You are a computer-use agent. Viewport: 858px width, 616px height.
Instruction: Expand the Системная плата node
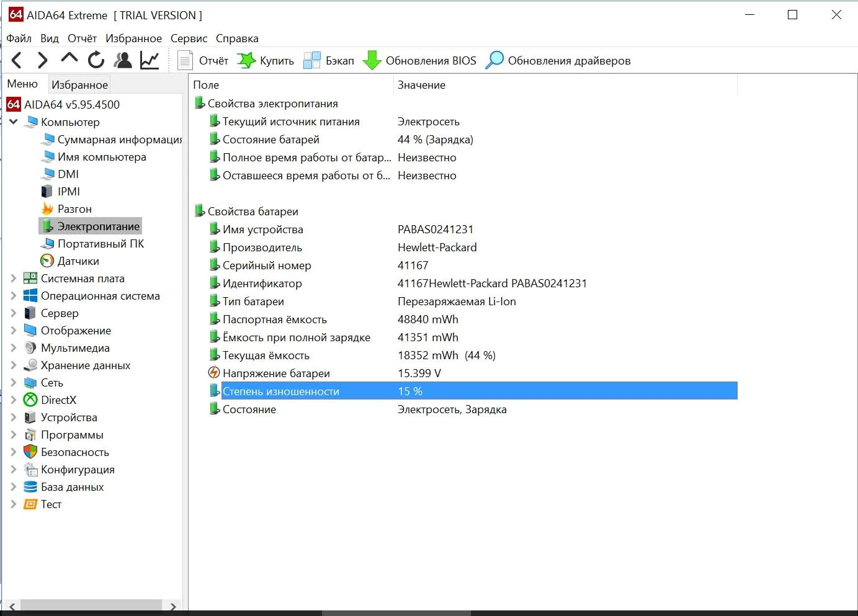[x=14, y=278]
